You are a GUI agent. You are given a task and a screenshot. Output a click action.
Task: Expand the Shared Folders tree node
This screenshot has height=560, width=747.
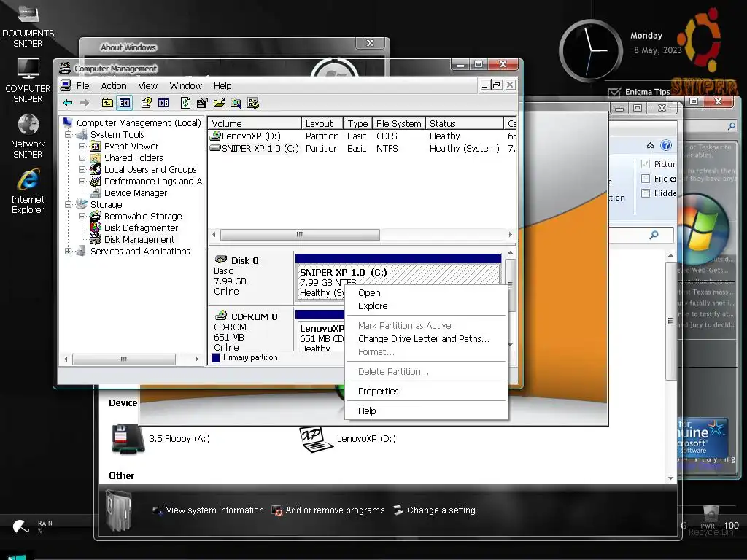click(82, 157)
